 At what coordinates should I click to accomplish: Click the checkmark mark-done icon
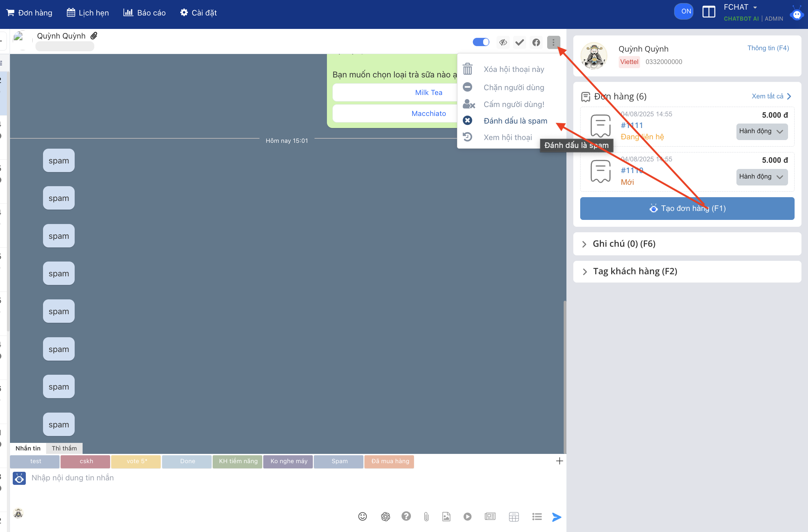(520, 42)
